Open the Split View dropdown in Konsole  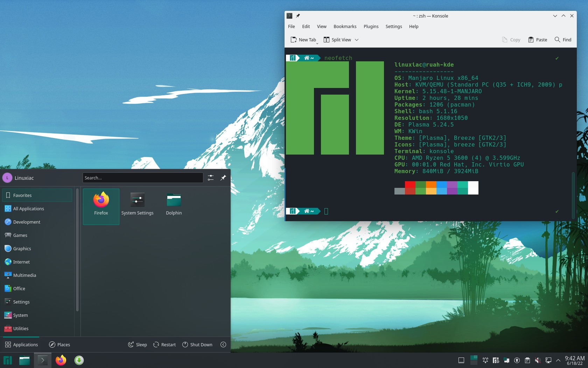tap(357, 40)
